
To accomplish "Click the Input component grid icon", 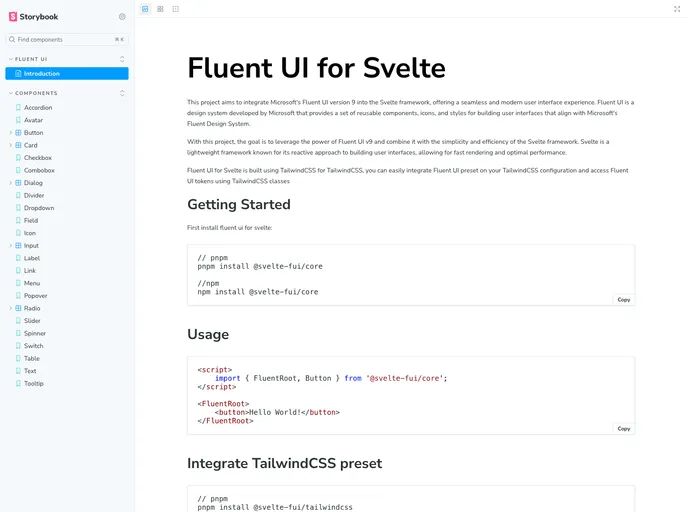I will (x=18, y=246).
